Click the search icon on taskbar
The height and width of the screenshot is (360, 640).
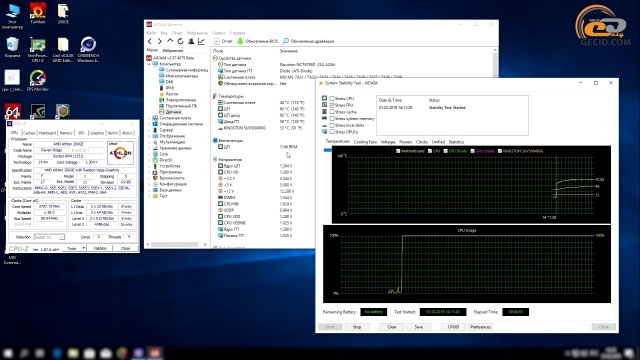pyautogui.click(x=24, y=353)
